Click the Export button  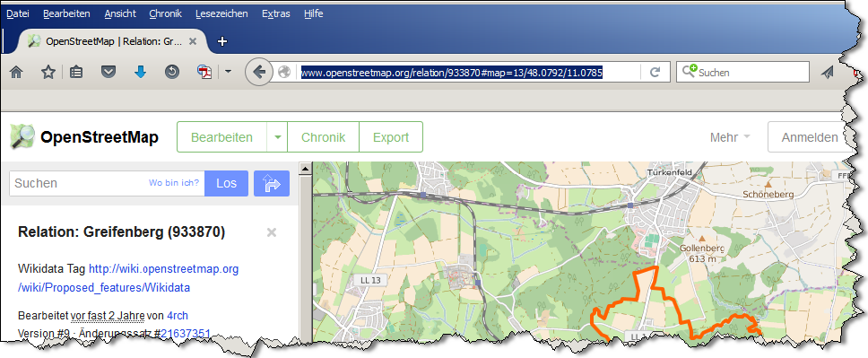(x=391, y=137)
